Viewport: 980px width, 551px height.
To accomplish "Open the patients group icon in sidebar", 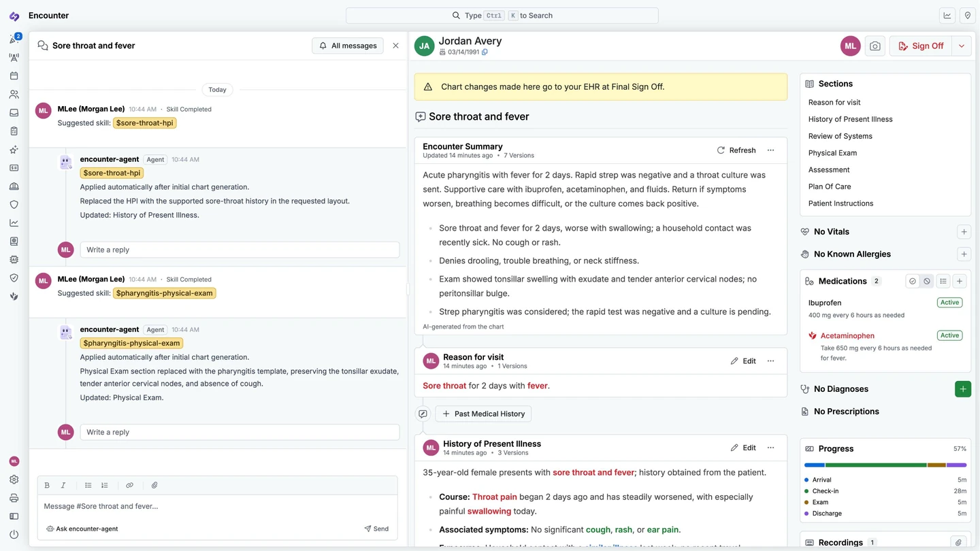I will click(x=14, y=95).
